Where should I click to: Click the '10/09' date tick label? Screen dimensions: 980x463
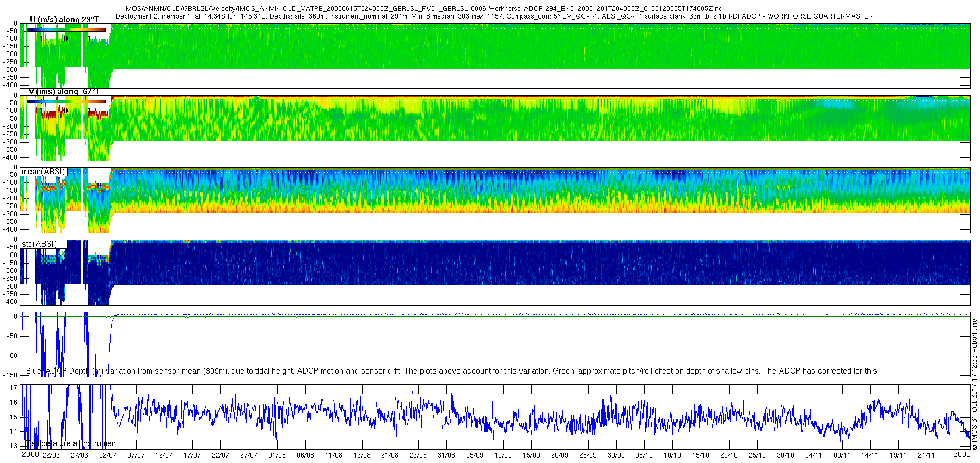tap(503, 455)
